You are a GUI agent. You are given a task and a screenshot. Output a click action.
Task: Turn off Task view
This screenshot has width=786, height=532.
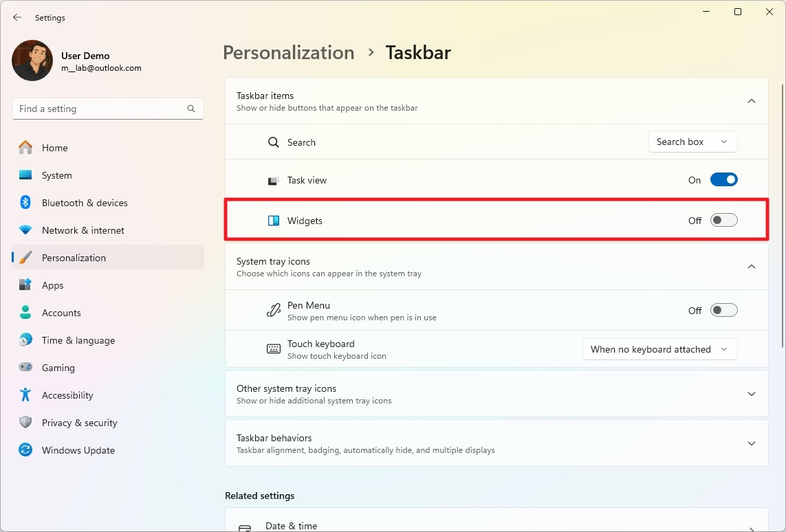(723, 179)
